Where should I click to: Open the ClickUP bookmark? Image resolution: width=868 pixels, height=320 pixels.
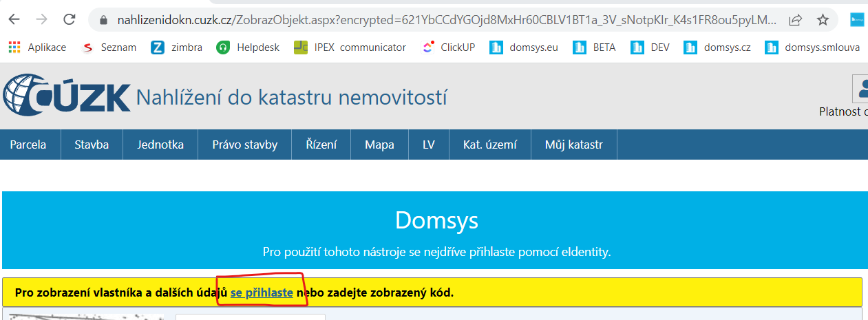[448, 47]
